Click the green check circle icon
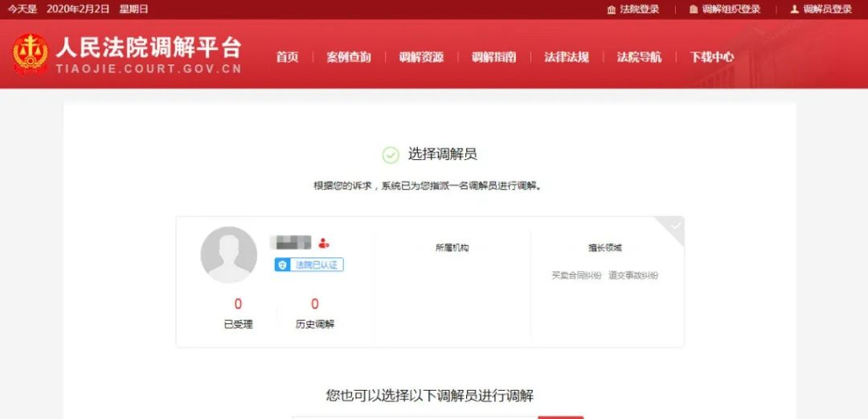The image size is (868, 419). point(391,155)
